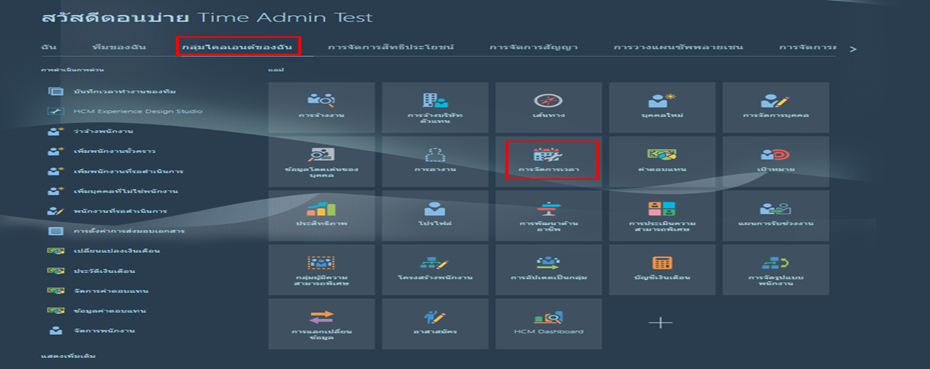The height and width of the screenshot is (369, 930).
Task: Click Show More (แสดงเพิ่มเติม) under quick actions
Action: [68, 357]
